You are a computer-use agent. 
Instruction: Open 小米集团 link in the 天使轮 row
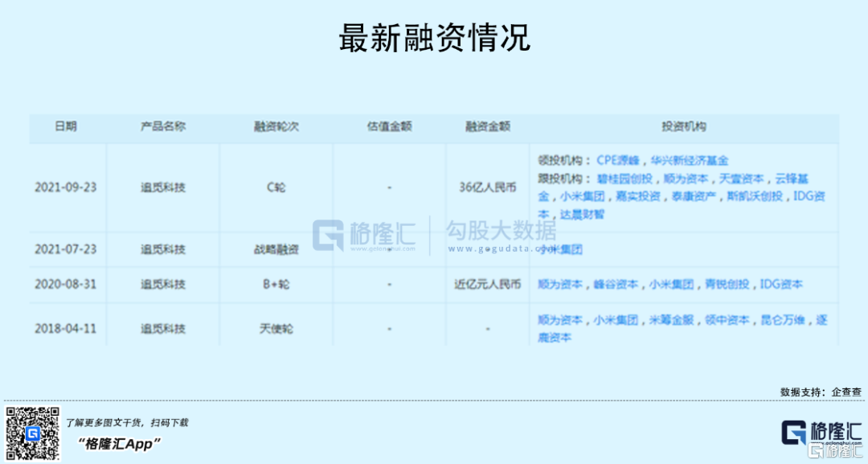click(x=616, y=320)
